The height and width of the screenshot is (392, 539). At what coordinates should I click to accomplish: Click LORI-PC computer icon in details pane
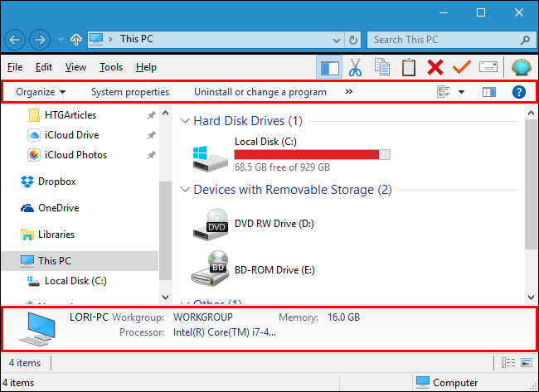[37, 329]
